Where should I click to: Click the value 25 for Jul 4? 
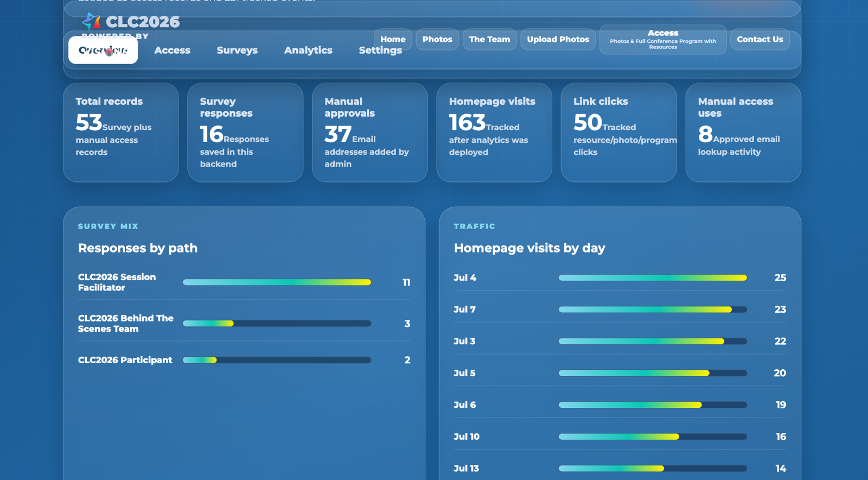(x=780, y=277)
